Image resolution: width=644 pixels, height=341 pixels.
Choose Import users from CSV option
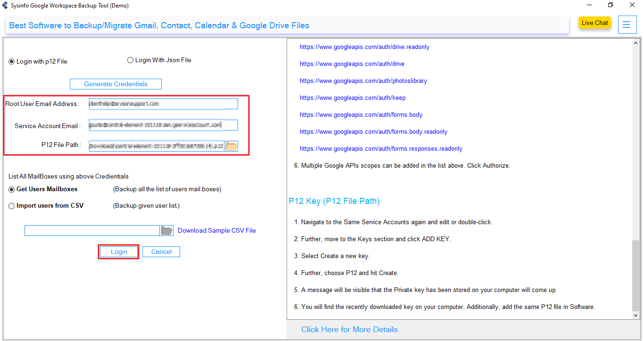(x=12, y=206)
